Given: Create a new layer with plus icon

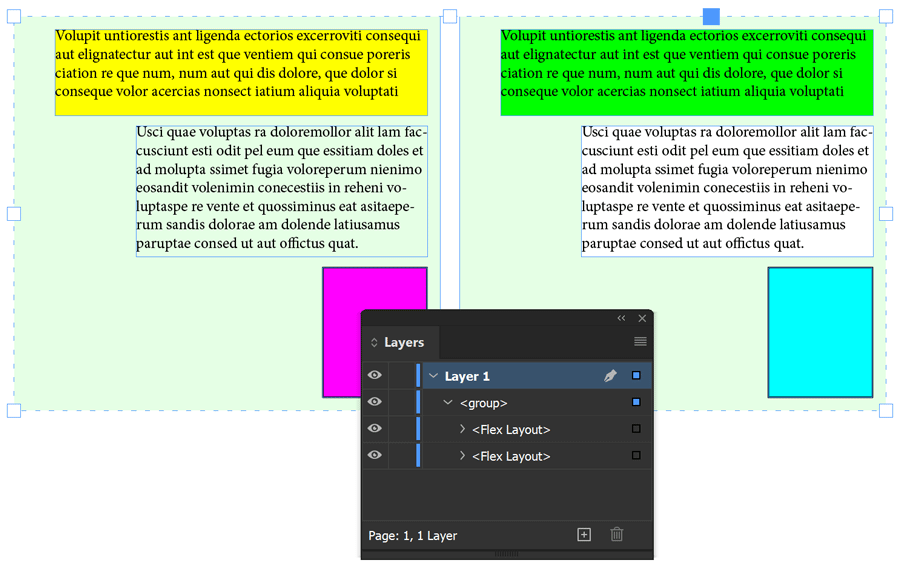Looking at the screenshot, I should pyautogui.click(x=584, y=535).
